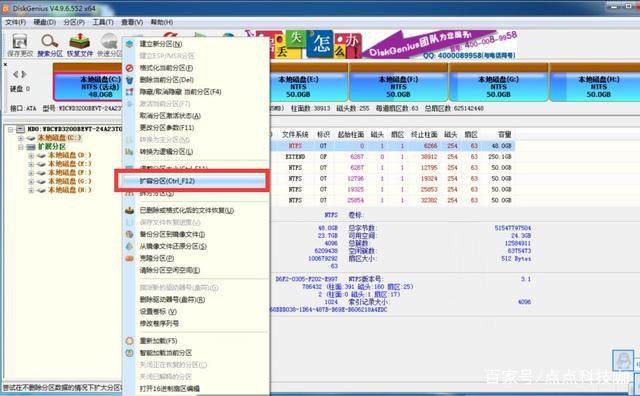Image resolution: width=640 pixels, height=396 pixels.
Task: Select the 本地磁盘(F:) partition block in disk bar
Action: (398, 87)
